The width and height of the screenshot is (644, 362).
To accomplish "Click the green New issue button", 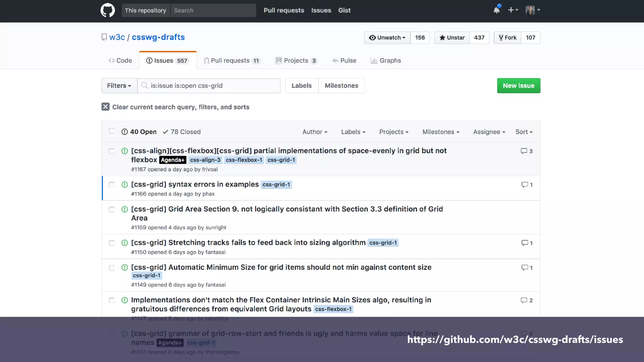I will tap(519, 86).
